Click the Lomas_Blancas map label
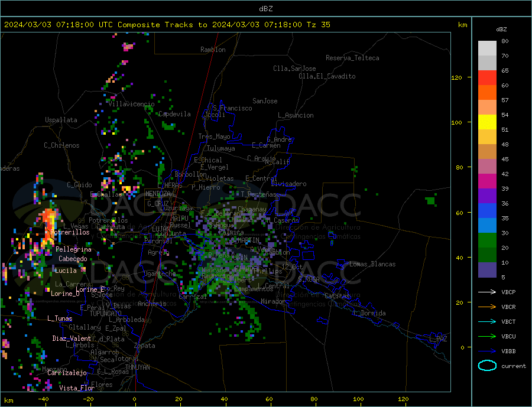532x407 pixels. 372,264
